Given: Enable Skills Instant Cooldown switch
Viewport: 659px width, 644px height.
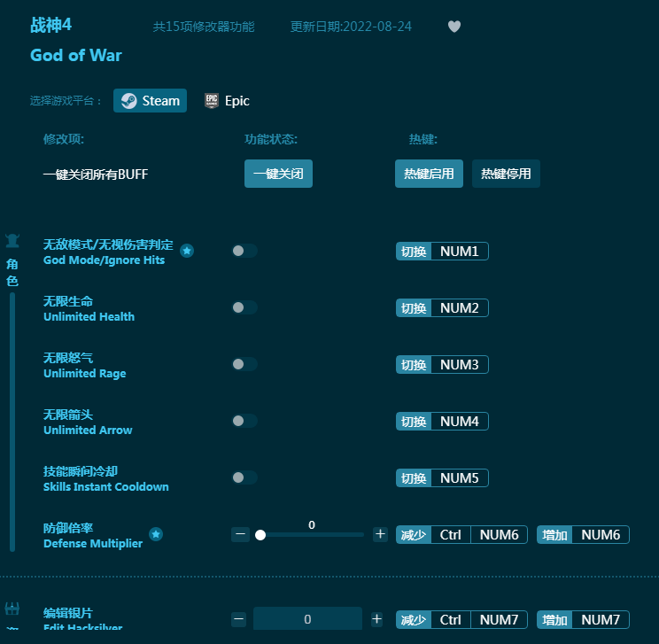Looking at the screenshot, I should (x=244, y=477).
